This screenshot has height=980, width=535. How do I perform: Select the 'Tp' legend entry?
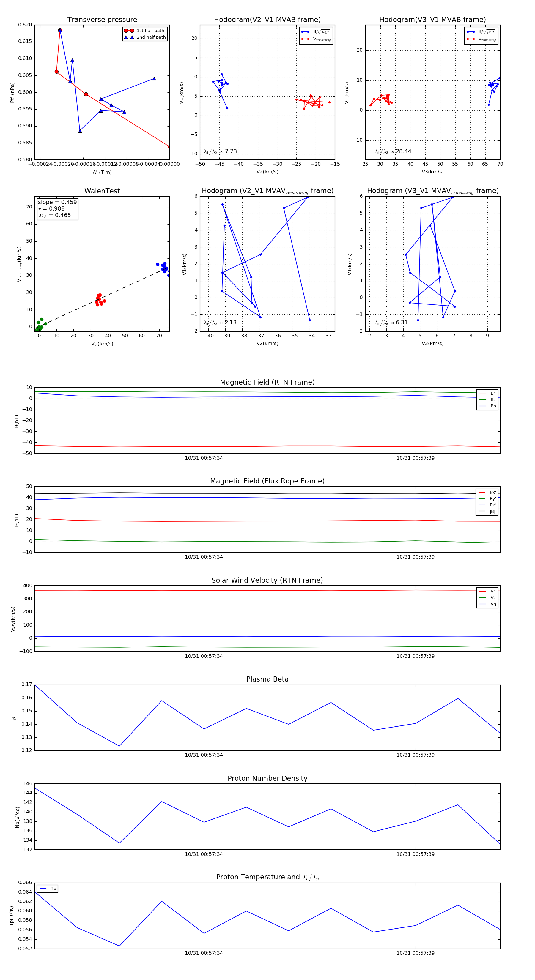pyautogui.click(x=48, y=889)
